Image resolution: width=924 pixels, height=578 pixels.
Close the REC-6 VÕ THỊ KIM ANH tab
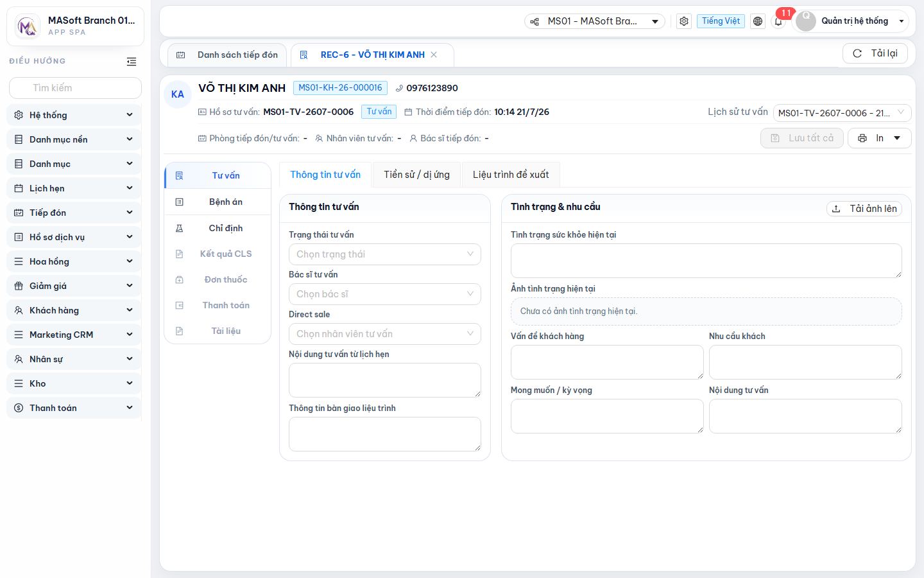click(434, 55)
